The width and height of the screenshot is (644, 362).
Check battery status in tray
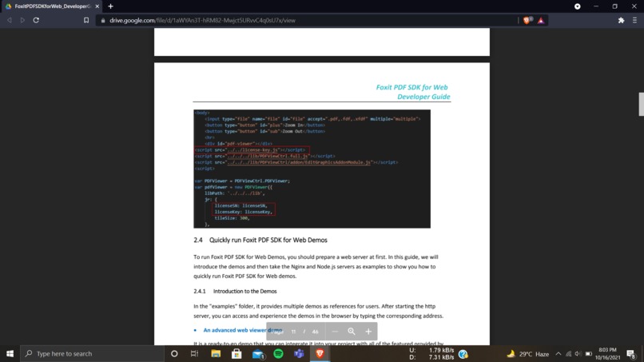[589, 354]
